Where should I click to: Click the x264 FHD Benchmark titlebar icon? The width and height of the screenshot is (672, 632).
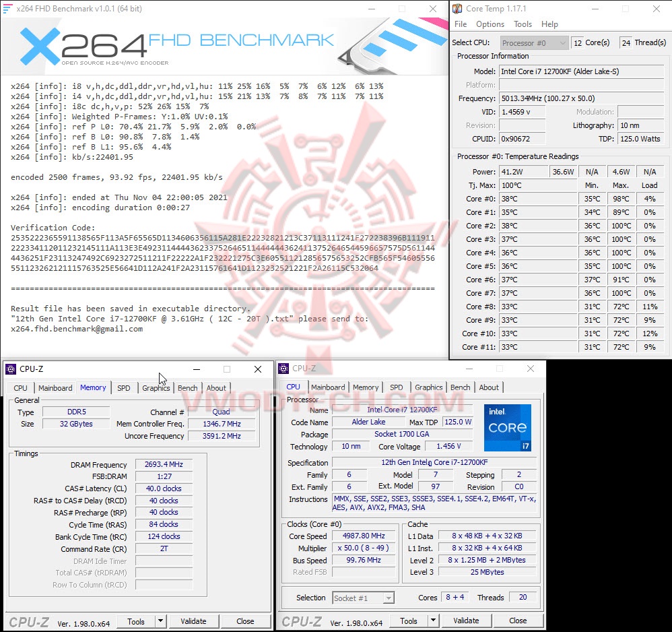pos(8,8)
